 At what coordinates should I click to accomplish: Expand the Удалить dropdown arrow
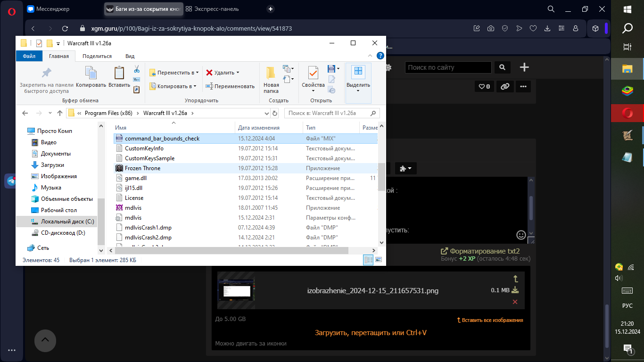pyautogui.click(x=238, y=73)
